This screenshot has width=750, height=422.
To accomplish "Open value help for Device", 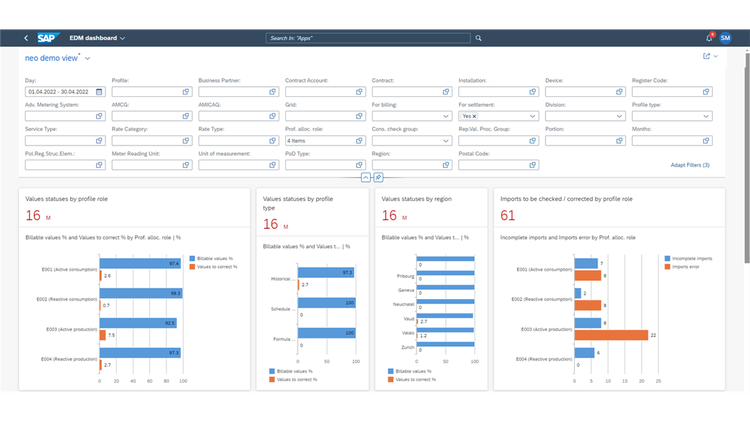I will (619, 92).
